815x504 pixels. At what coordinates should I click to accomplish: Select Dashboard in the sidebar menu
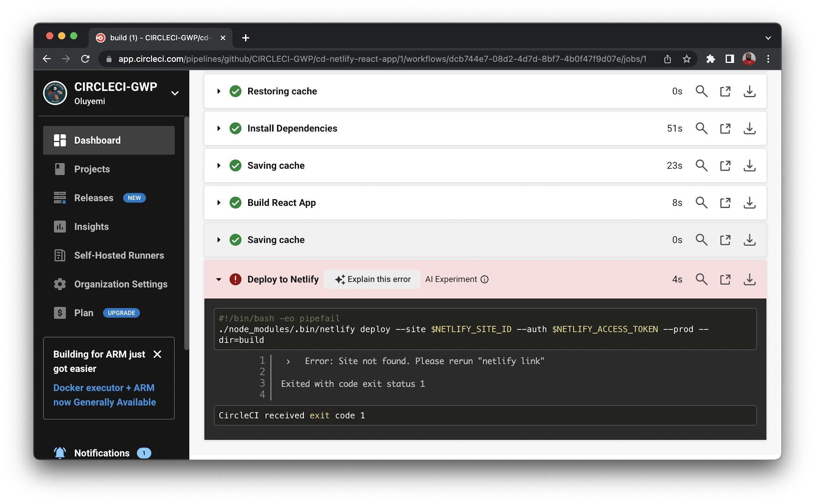point(97,140)
